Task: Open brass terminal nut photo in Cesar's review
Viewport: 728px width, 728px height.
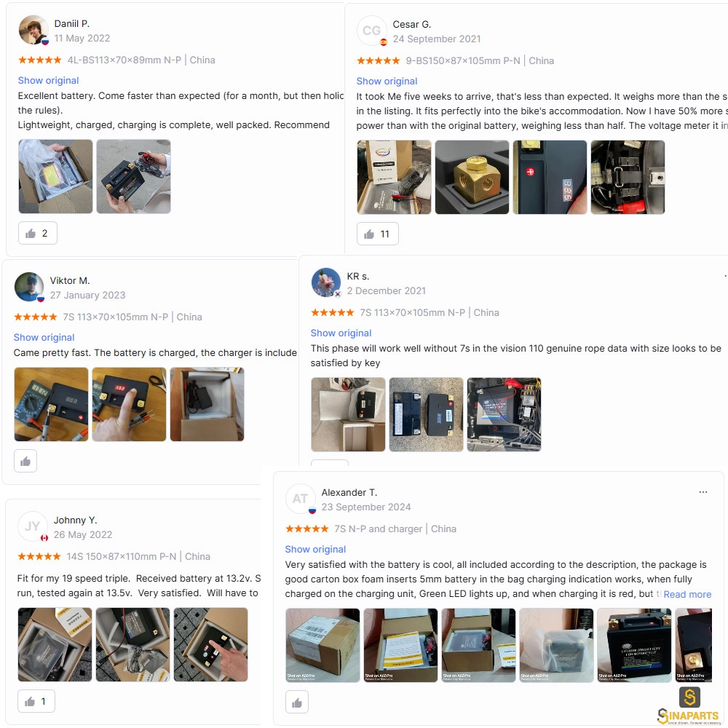Action: (x=472, y=178)
